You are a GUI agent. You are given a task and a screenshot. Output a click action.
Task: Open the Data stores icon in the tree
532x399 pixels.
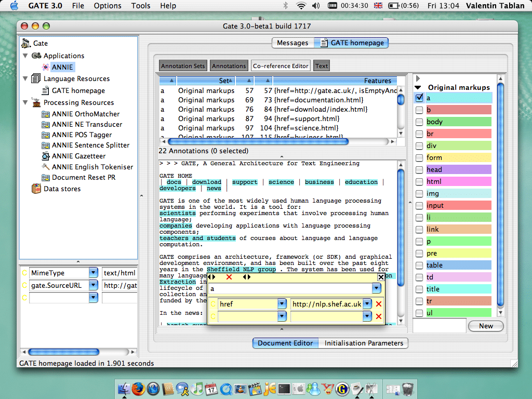tap(35, 188)
